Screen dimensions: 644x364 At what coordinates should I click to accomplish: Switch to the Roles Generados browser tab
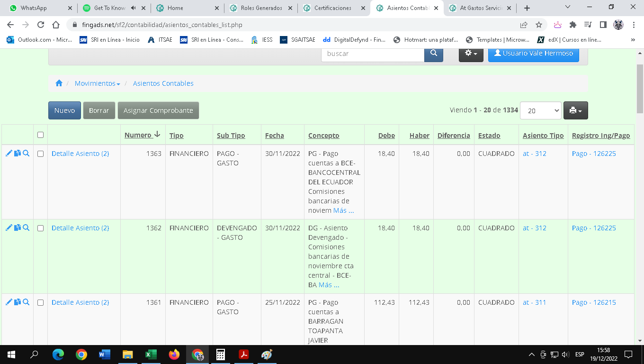[x=261, y=8]
